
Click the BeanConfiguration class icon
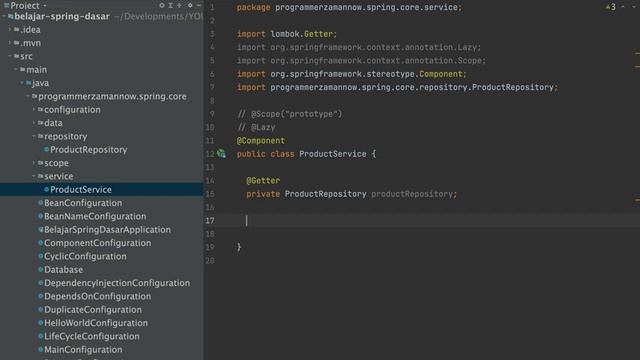[x=40, y=202]
